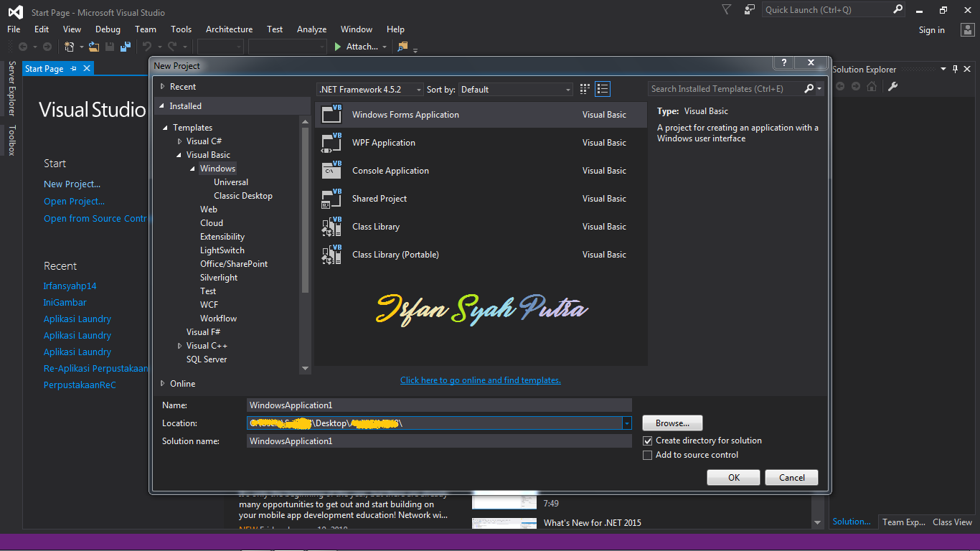980x551 pixels.
Task: Expand the Online templates section
Action: pyautogui.click(x=163, y=384)
